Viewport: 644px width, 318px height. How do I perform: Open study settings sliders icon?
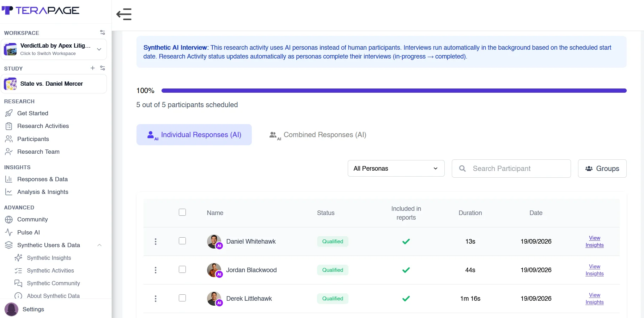pyautogui.click(x=103, y=68)
